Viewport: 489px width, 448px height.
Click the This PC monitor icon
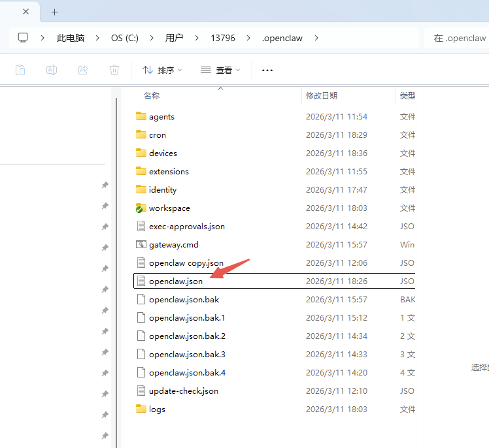click(x=23, y=38)
